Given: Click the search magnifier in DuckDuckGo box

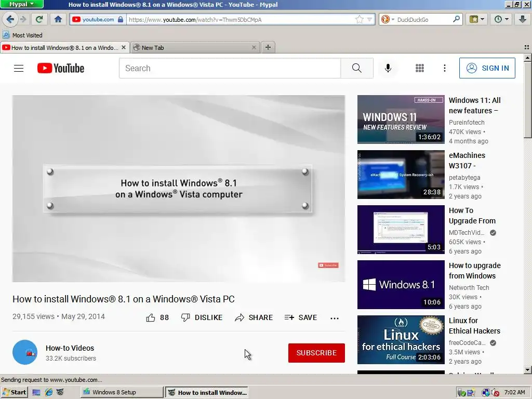Looking at the screenshot, I should tap(456, 19).
